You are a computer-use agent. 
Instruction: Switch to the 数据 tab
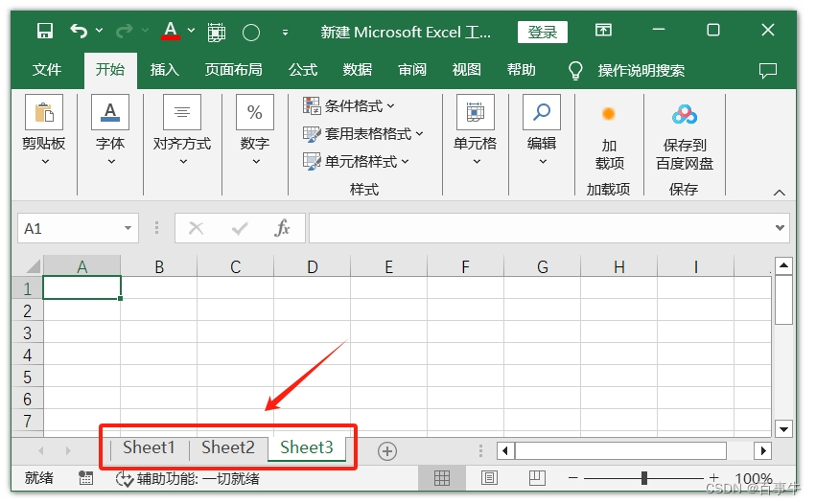pos(358,70)
